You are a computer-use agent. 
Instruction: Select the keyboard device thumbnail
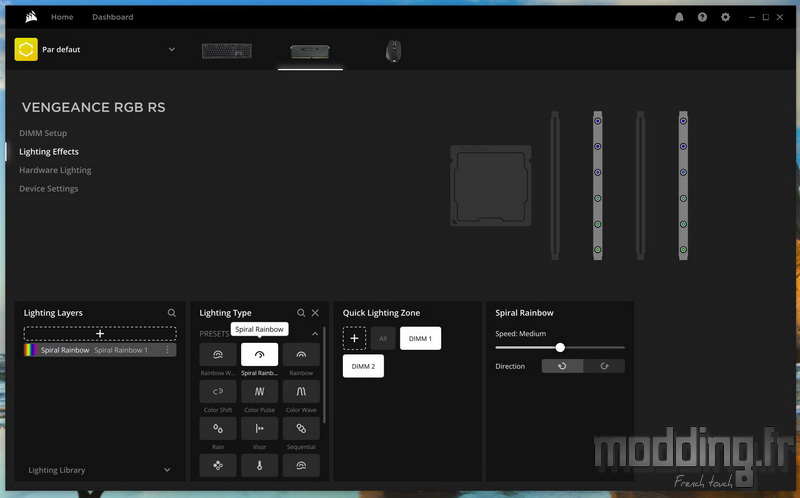(x=227, y=51)
